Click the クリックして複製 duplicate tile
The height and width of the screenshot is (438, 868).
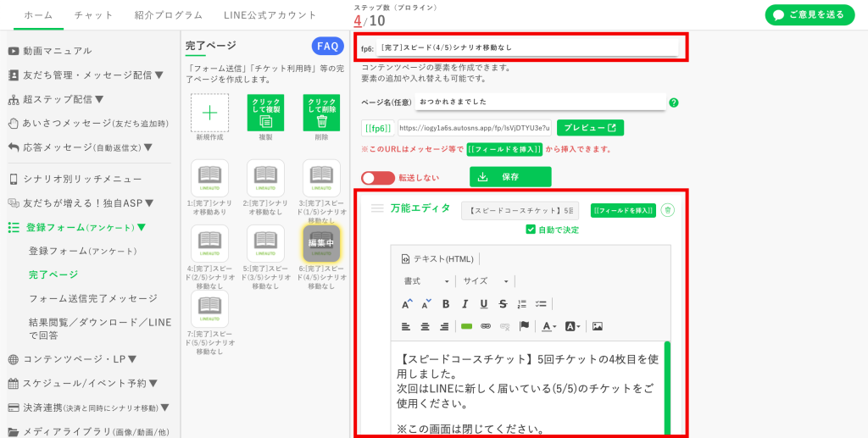(x=265, y=113)
